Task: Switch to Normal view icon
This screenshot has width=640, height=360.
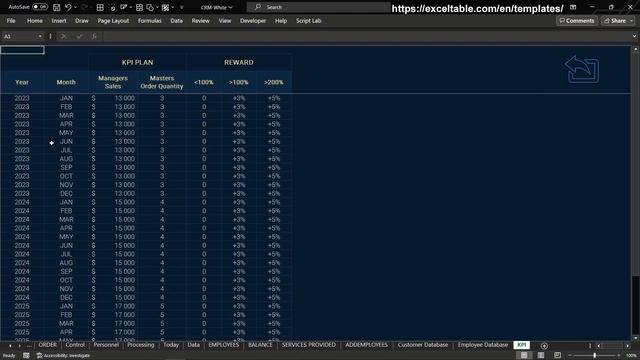Action: 524,356
